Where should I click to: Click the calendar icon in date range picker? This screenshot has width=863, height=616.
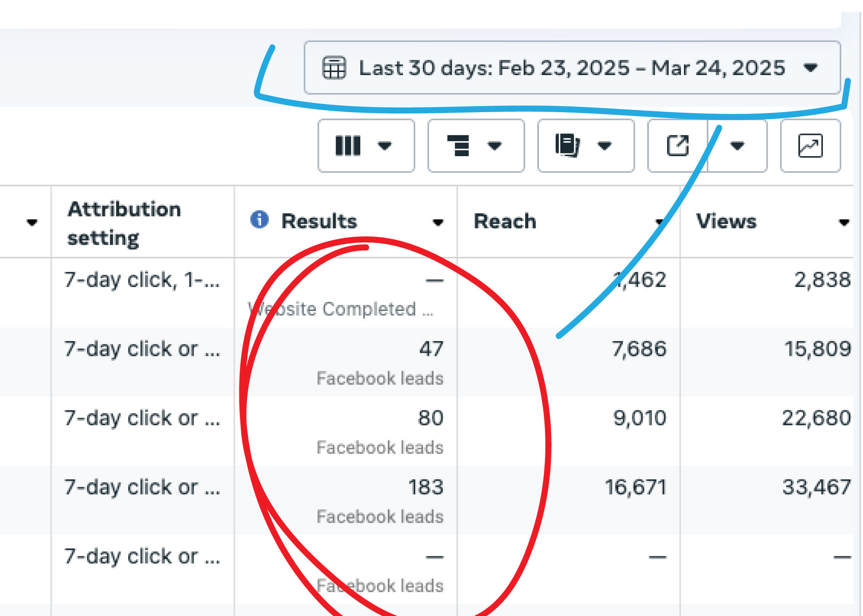[x=334, y=68]
